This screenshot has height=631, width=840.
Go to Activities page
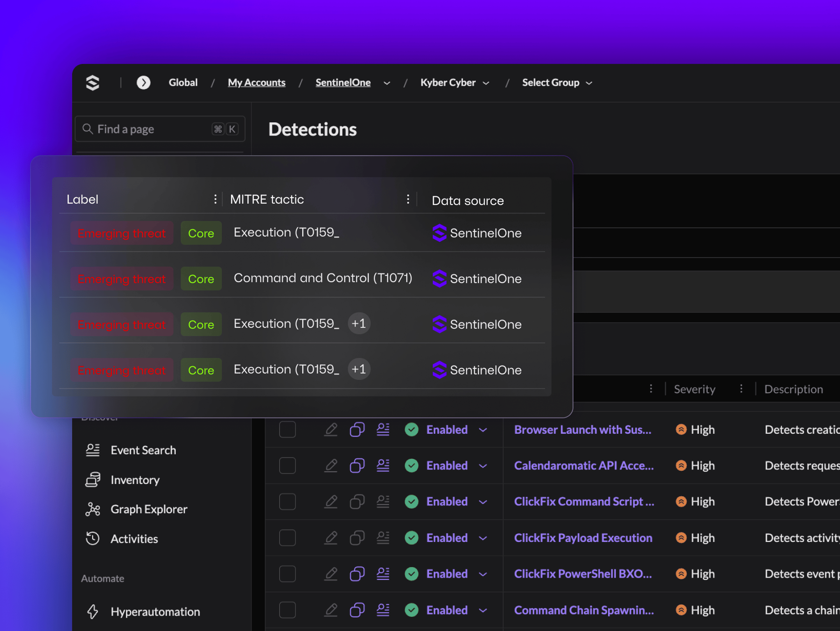(134, 538)
